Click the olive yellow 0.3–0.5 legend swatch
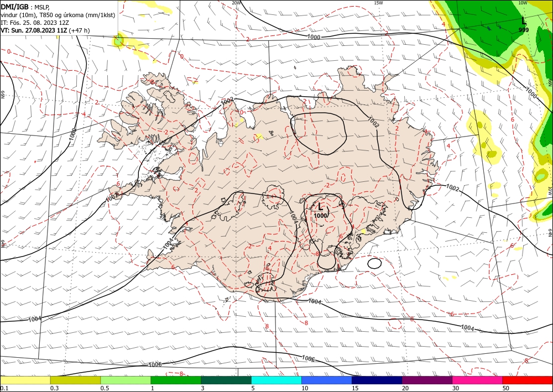 coord(75,380)
